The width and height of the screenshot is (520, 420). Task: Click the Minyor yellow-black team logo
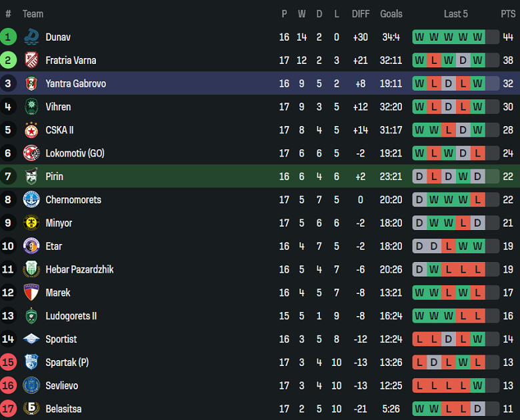coord(31,223)
